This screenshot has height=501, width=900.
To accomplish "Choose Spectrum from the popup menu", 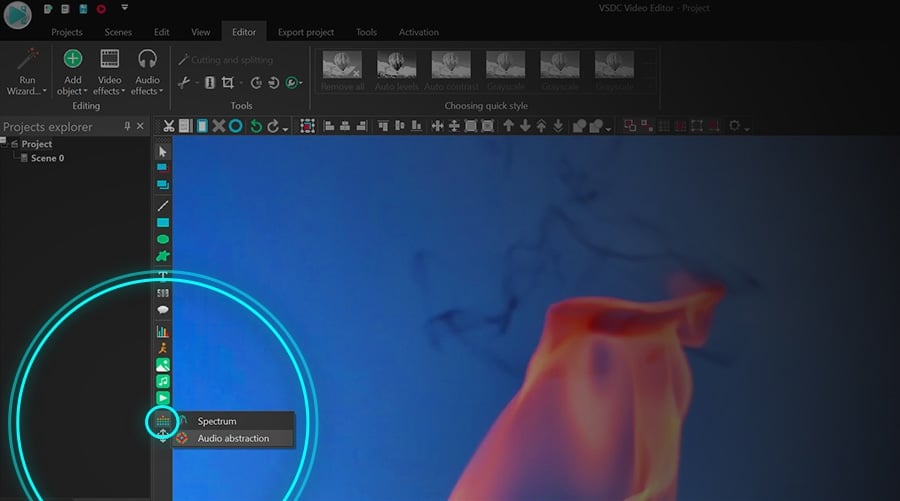I will point(234,421).
